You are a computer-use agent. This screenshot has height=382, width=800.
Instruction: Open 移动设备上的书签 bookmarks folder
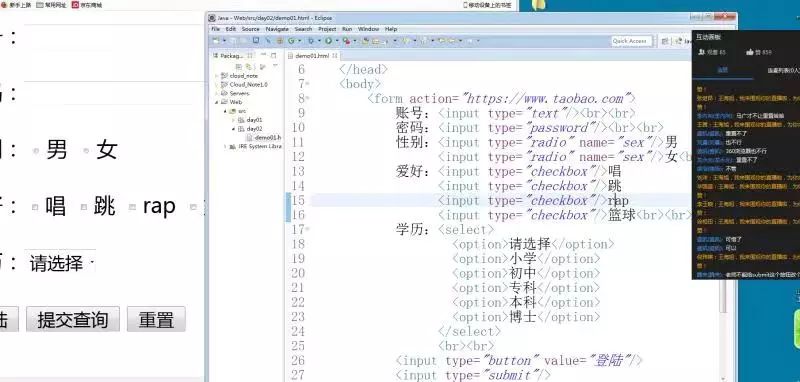coord(487,5)
